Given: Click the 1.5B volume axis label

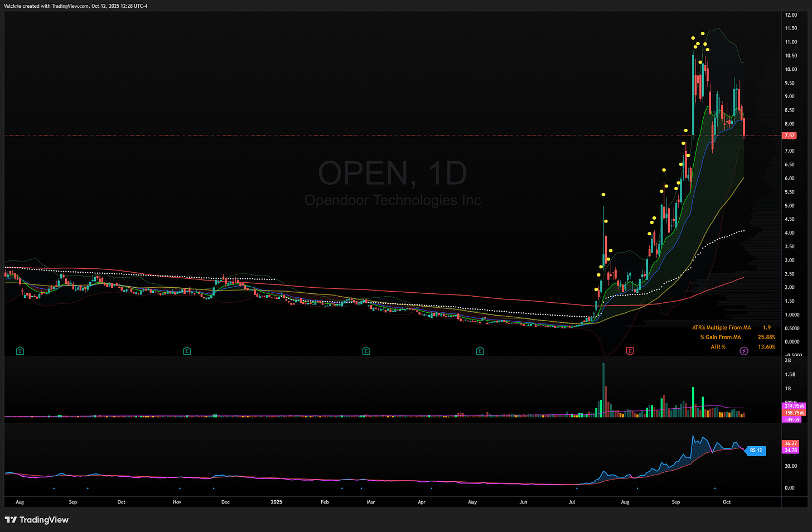Looking at the screenshot, I should click(790, 375).
